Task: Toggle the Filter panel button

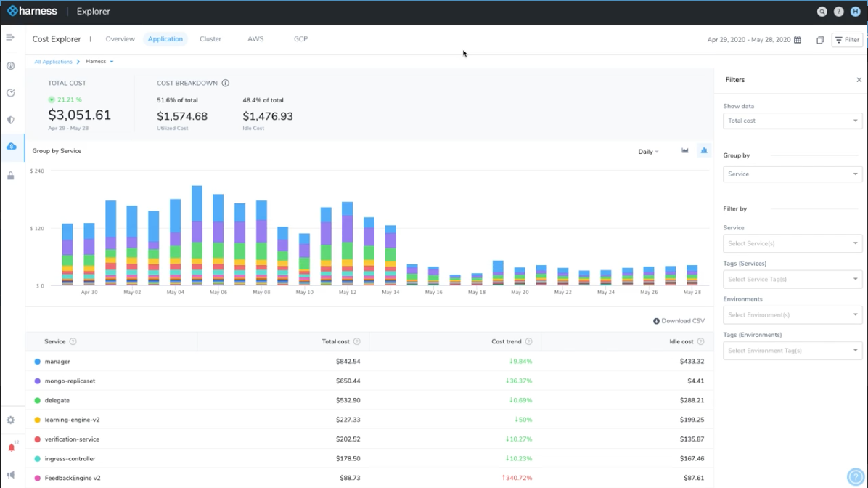Action: click(846, 40)
